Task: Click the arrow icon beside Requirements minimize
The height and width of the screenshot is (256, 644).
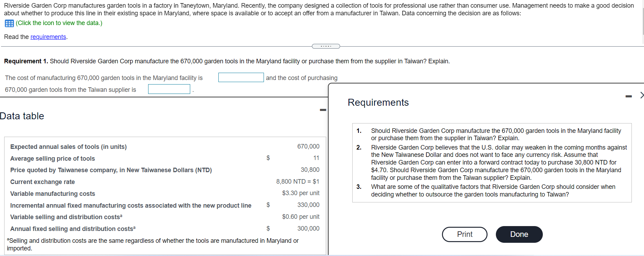Action: (642, 95)
